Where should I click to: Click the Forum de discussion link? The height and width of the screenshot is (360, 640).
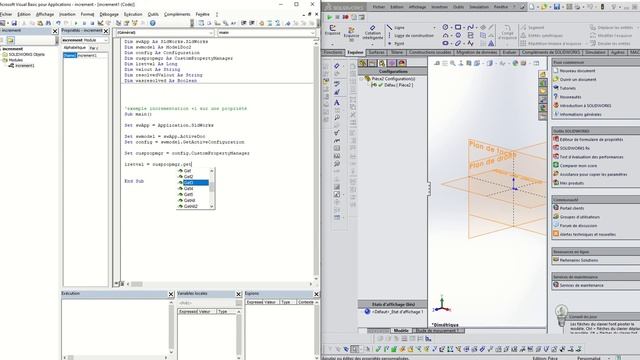[578, 226]
